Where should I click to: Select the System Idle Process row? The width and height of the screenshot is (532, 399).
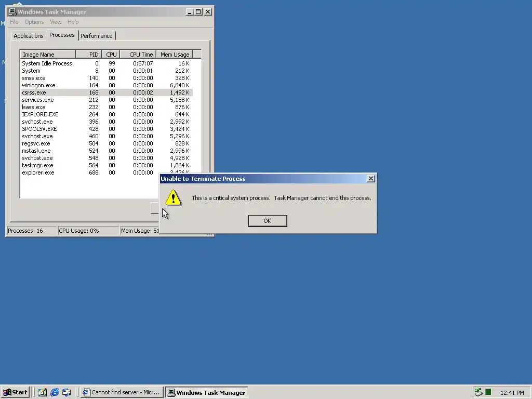click(x=106, y=63)
